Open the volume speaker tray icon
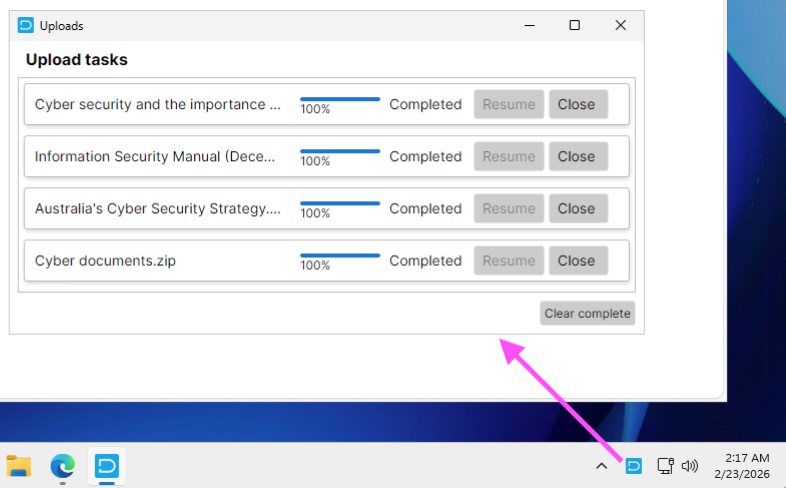Screen dimensions: 786x488 point(690,466)
